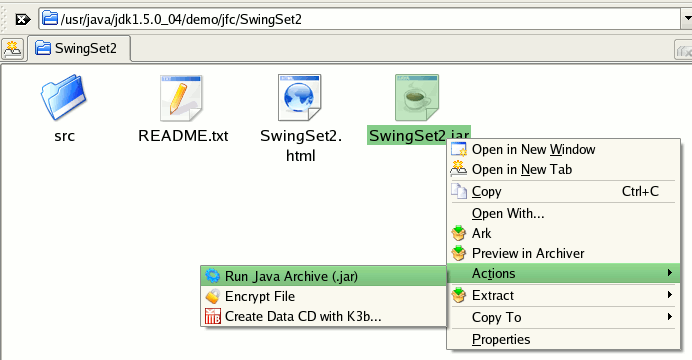Viewport: 692px width, 360px height.
Task: Click the Extract menu entry icon
Action: pyautogui.click(x=459, y=295)
